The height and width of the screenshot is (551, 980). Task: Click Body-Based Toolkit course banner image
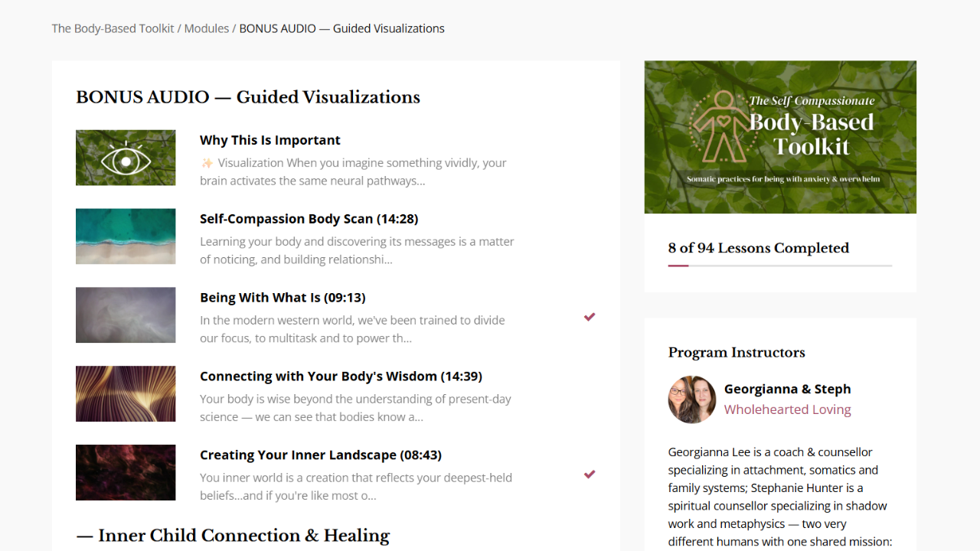click(780, 137)
